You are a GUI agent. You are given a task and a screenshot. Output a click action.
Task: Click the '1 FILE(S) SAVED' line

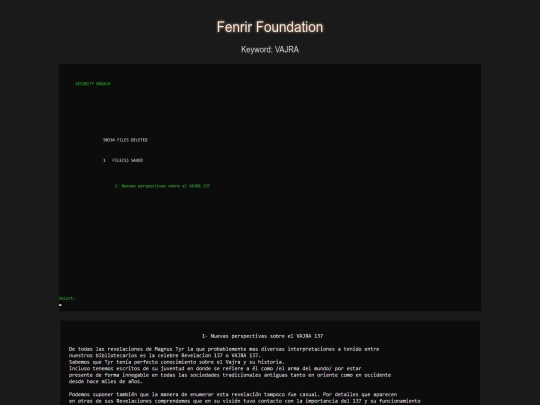(123, 160)
